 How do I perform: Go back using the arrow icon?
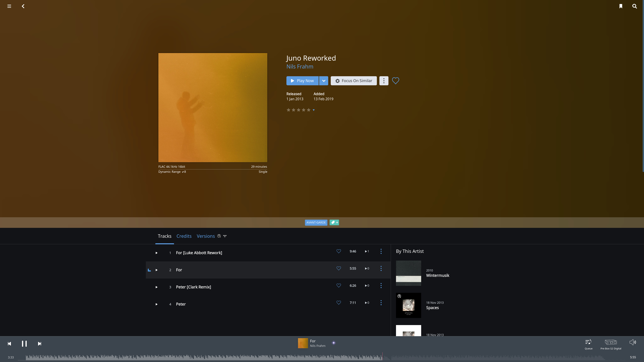pyautogui.click(x=23, y=6)
